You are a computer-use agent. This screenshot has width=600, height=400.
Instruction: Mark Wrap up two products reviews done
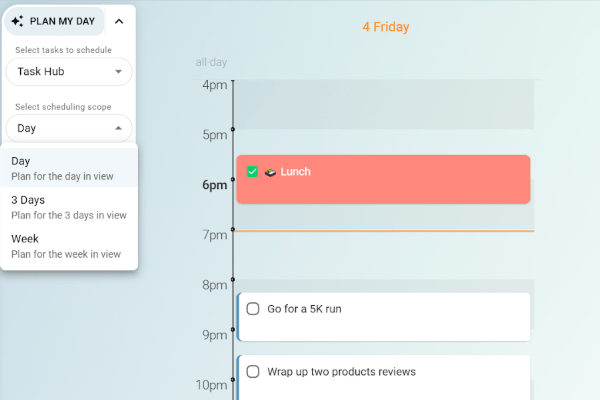pyautogui.click(x=253, y=372)
